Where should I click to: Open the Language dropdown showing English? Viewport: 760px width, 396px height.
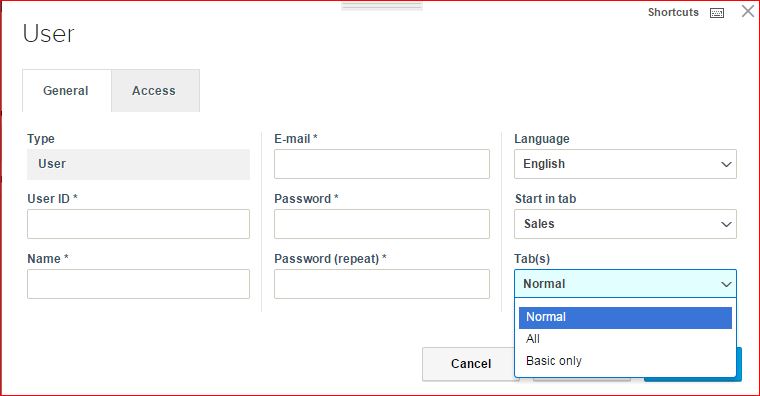625,164
